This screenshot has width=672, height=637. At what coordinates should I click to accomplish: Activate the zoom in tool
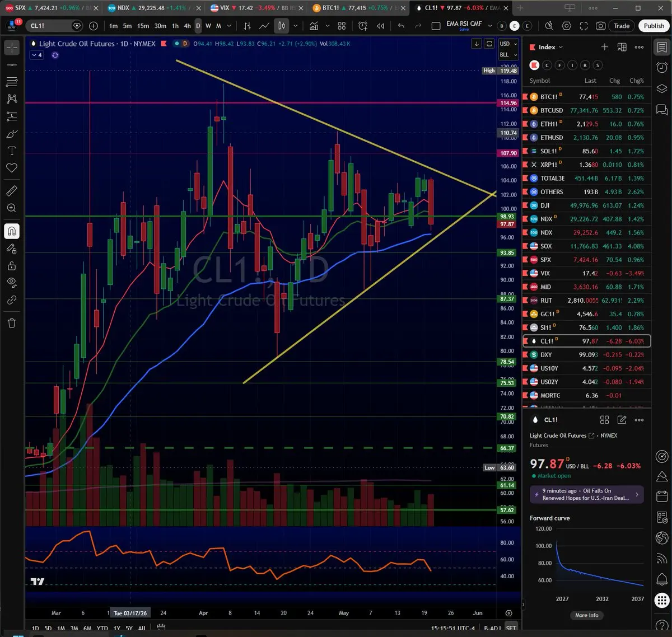[x=12, y=208]
